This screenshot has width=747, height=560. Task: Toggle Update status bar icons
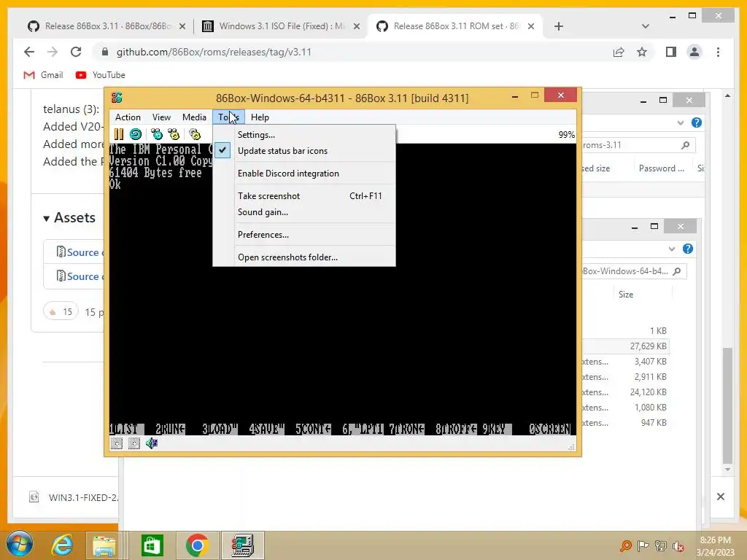tap(304, 151)
